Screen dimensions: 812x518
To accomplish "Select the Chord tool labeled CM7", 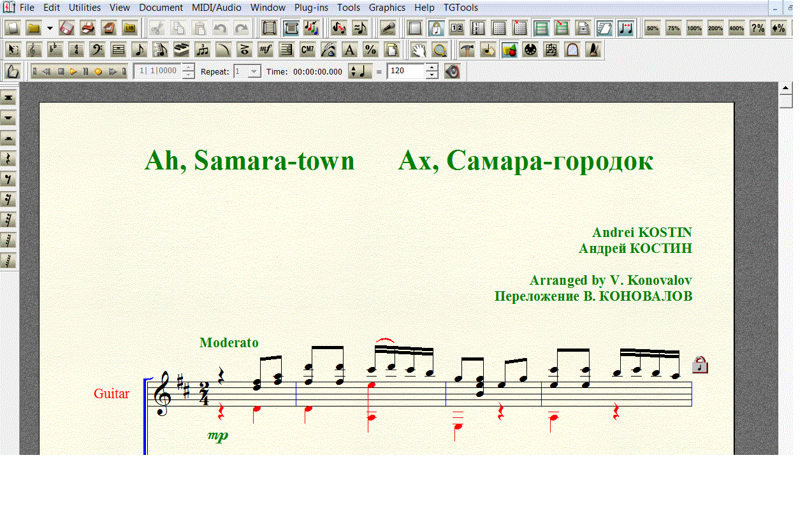I will coord(307,50).
